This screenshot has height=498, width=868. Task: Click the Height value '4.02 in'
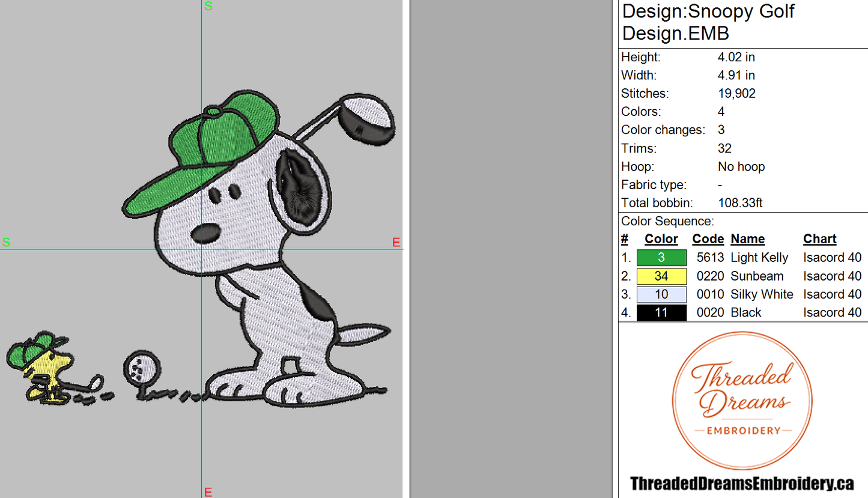tap(736, 57)
